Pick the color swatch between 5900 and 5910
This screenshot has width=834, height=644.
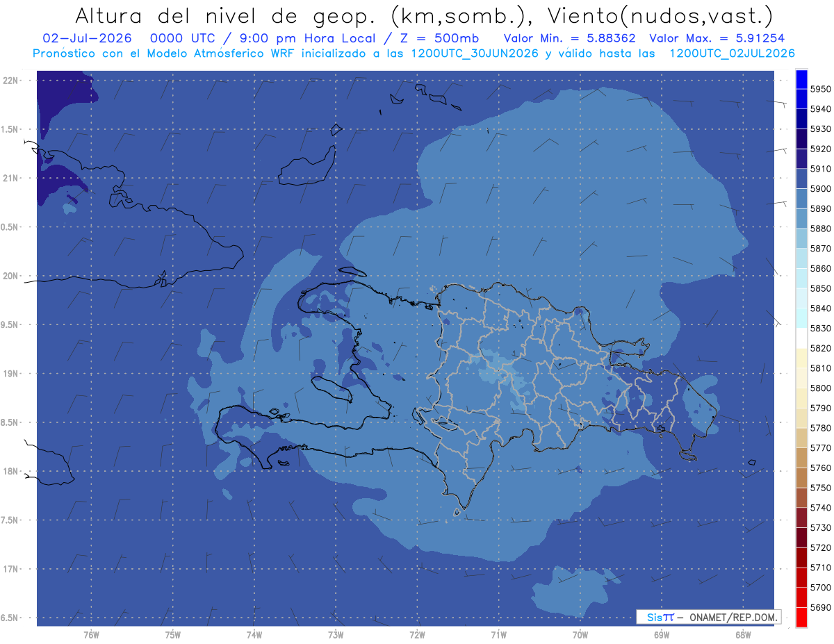click(801, 179)
